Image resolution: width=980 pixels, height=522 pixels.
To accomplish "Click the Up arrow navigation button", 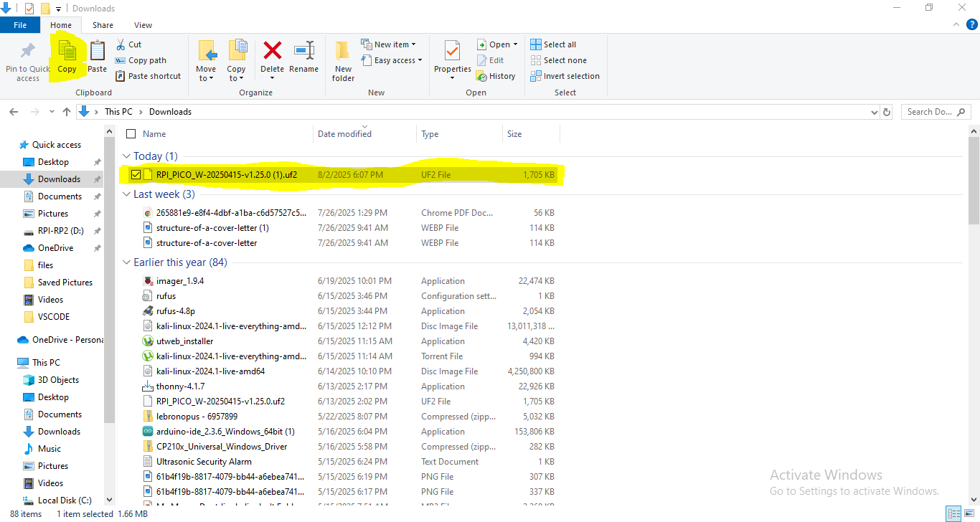I will click(67, 112).
